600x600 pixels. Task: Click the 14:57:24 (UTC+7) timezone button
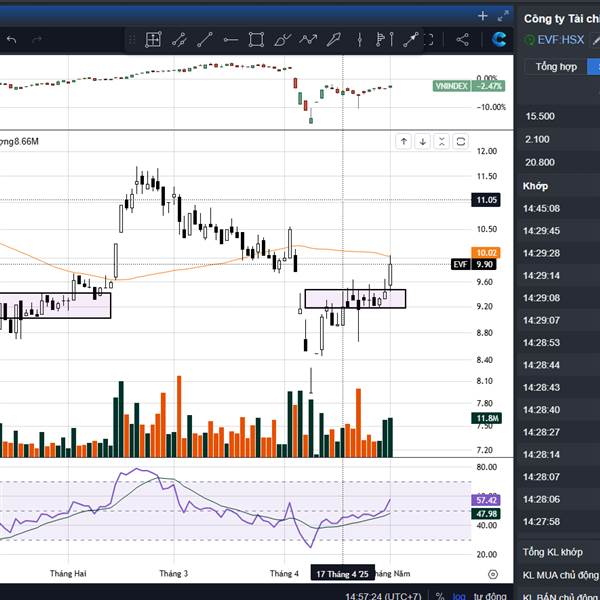point(383,596)
